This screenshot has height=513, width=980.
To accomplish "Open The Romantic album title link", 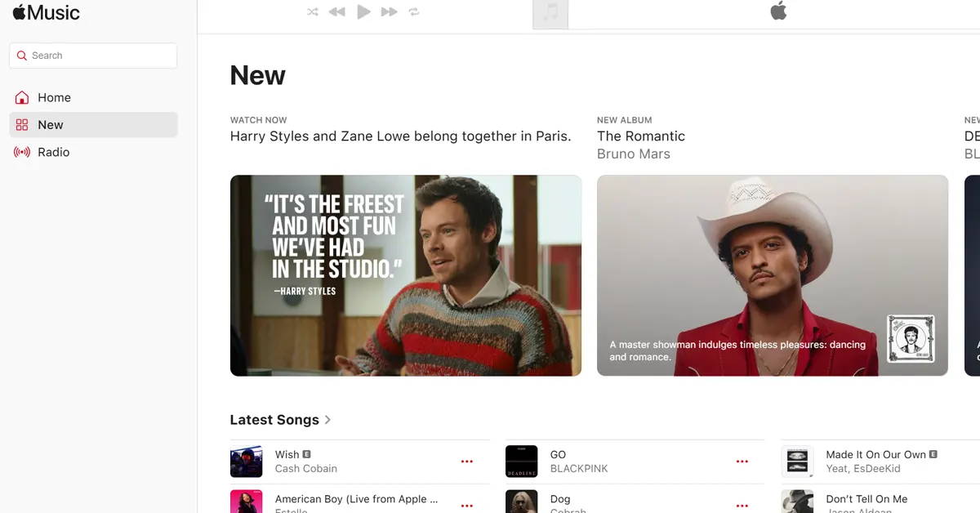I will click(x=640, y=136).
